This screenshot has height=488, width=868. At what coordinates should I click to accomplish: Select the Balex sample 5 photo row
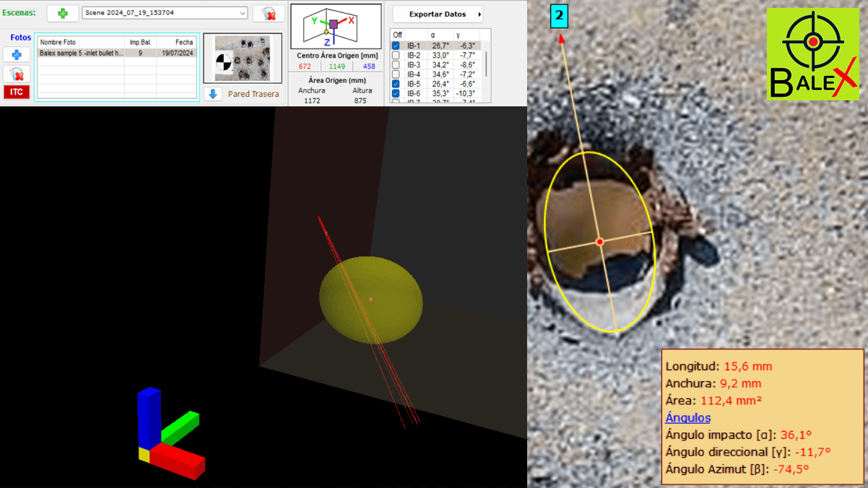[116, 53]
